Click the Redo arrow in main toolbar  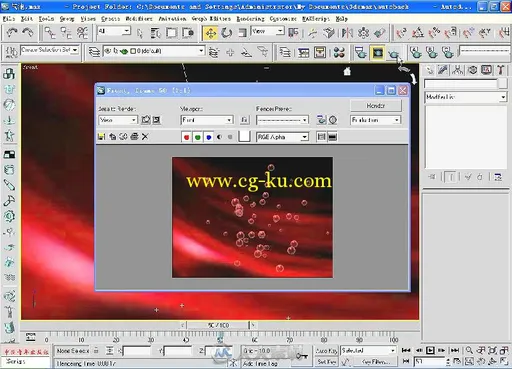coord(28,33)
